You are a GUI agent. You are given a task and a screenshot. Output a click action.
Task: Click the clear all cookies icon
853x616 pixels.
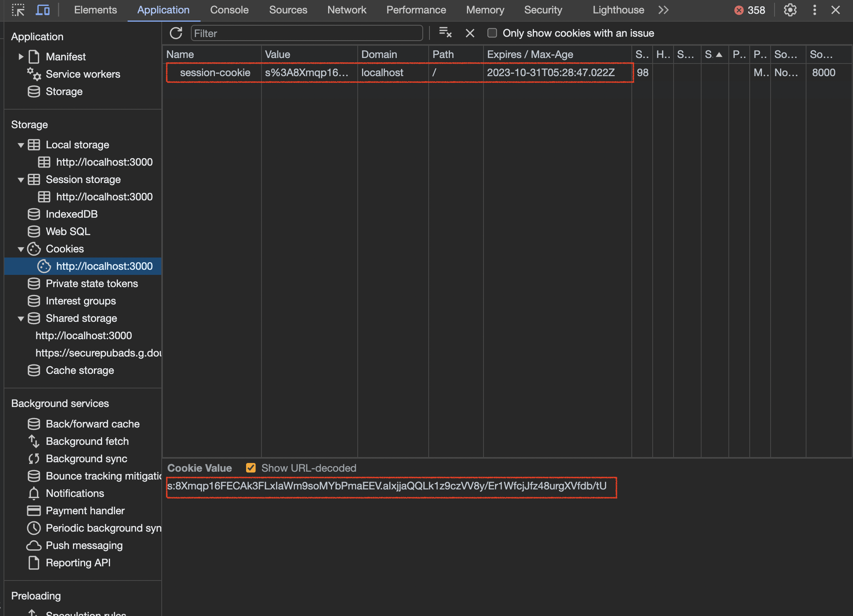click(x=445, y=33)
